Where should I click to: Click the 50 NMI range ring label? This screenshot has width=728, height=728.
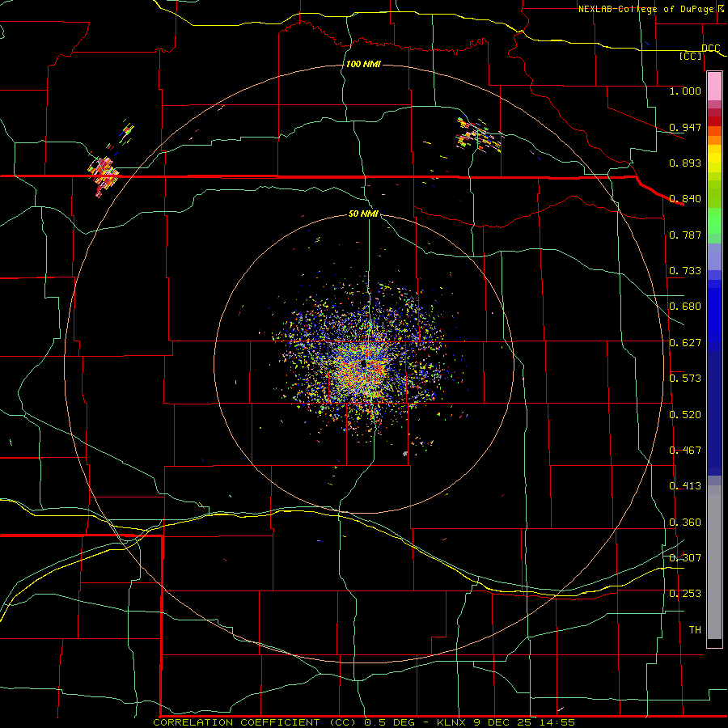click(x=363, y=214)
